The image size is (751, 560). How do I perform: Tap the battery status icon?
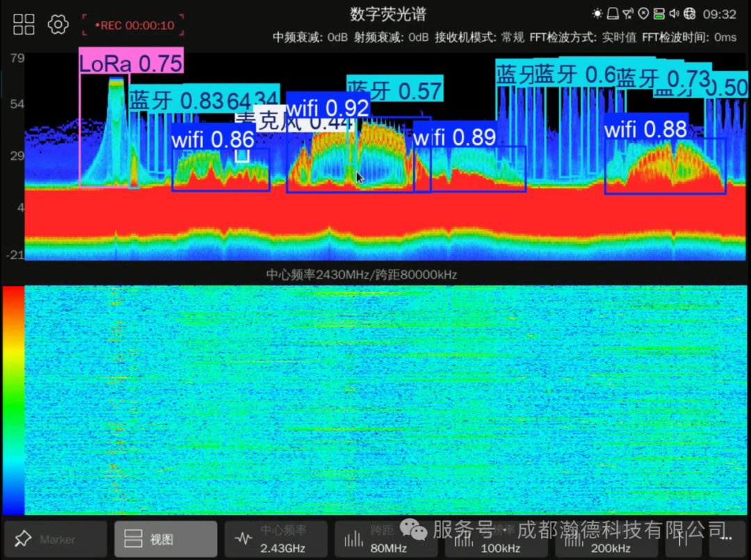[x=659, y=14]
